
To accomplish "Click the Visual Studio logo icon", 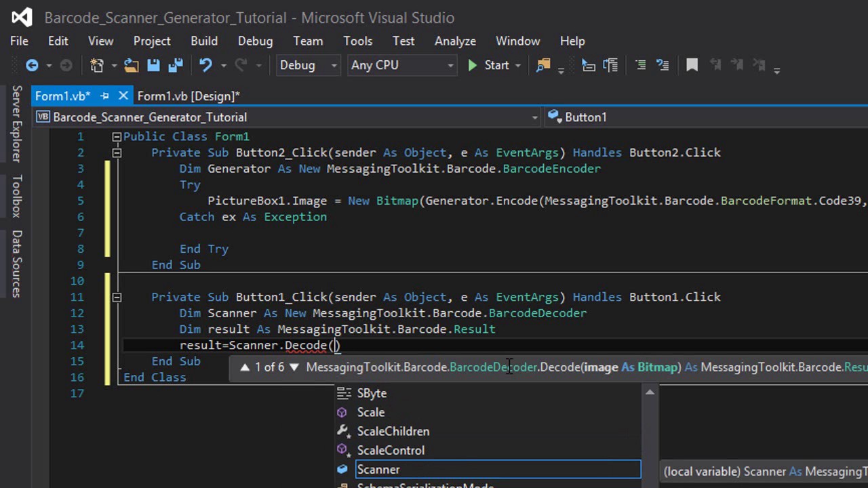I will [22, 18].
